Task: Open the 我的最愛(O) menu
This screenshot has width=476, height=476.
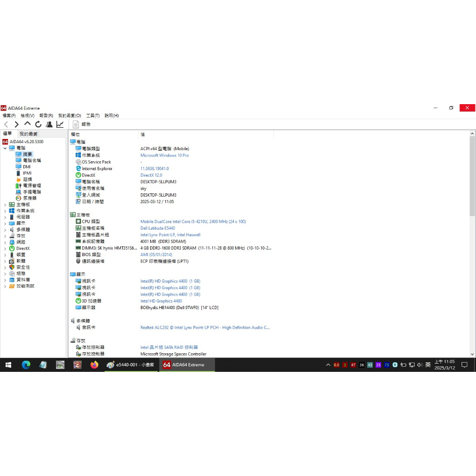Action: 70,116
